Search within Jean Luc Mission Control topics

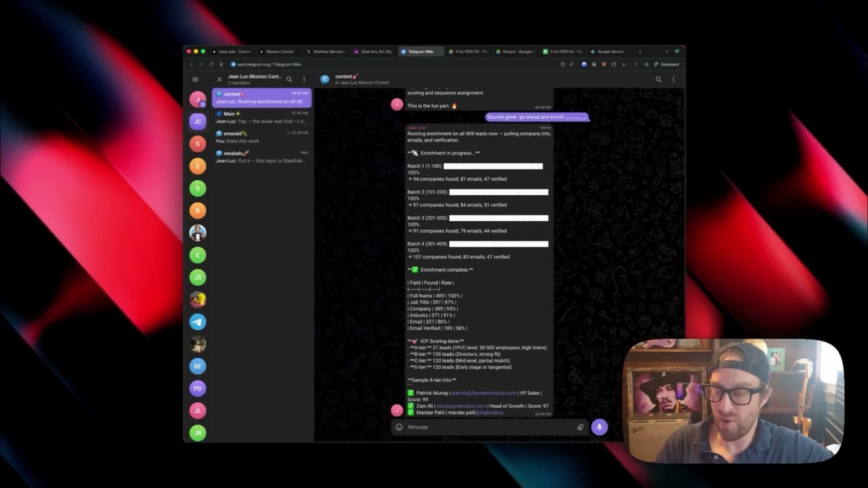290,79
